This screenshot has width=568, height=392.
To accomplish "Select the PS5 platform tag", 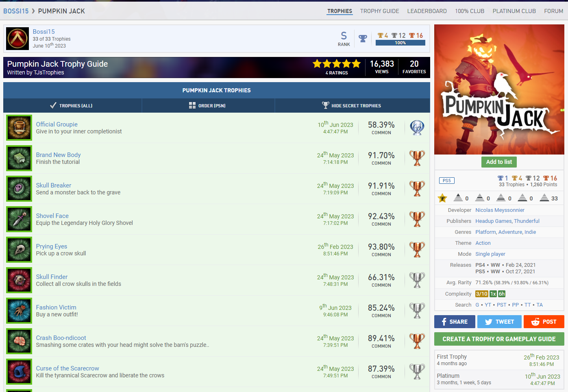I will pos(446,181).
